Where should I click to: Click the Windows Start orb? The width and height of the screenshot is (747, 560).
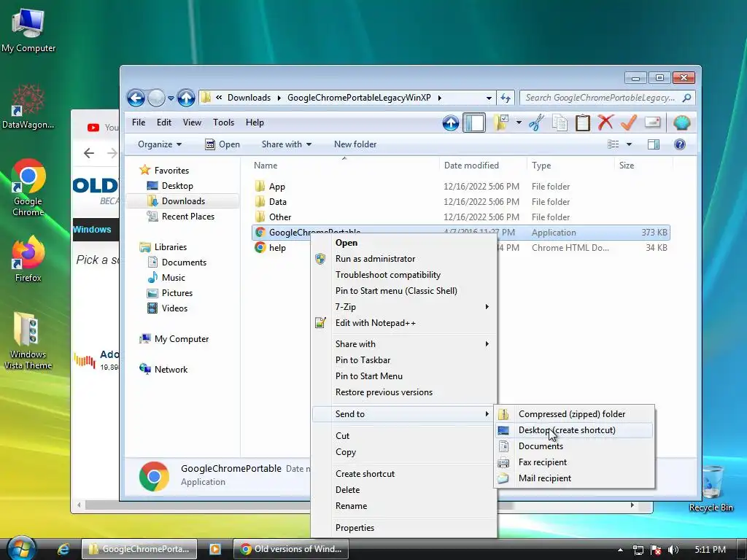pos(21,548)
